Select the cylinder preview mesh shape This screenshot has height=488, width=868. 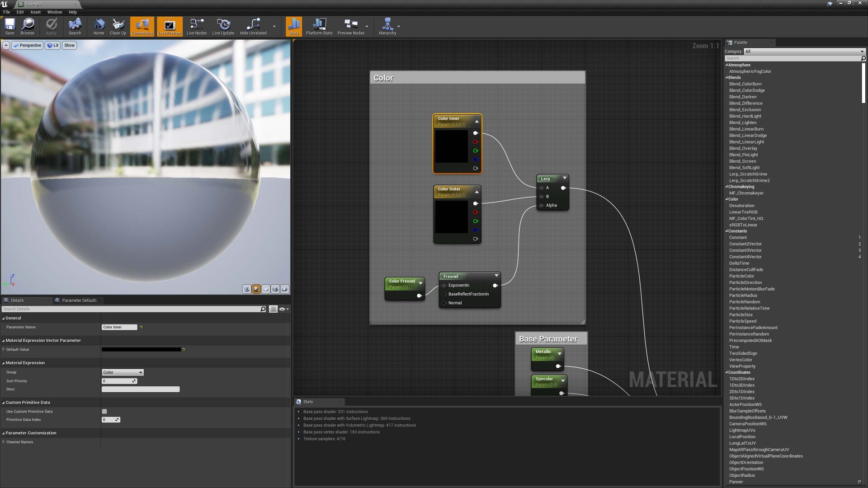click(x=246, y=289)
